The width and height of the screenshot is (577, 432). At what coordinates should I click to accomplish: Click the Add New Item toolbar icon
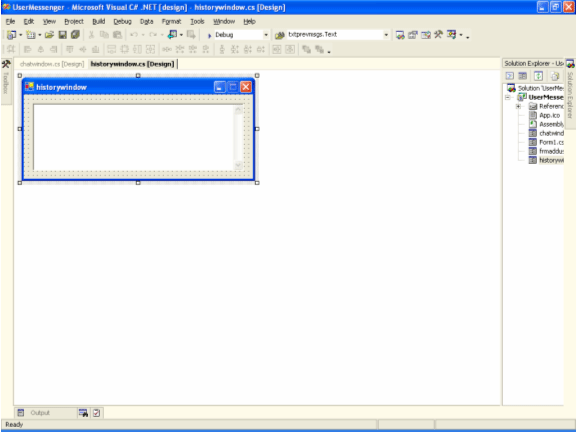pos(31,35)
